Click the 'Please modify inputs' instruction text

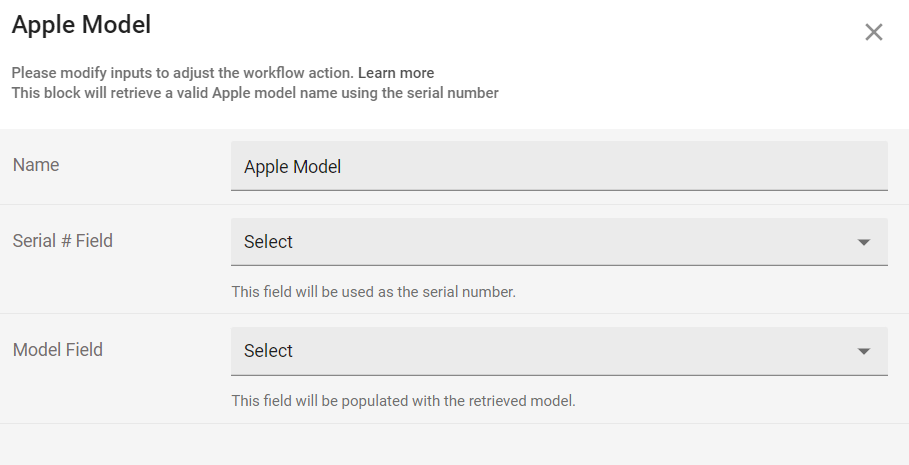[x=182, y=73]
